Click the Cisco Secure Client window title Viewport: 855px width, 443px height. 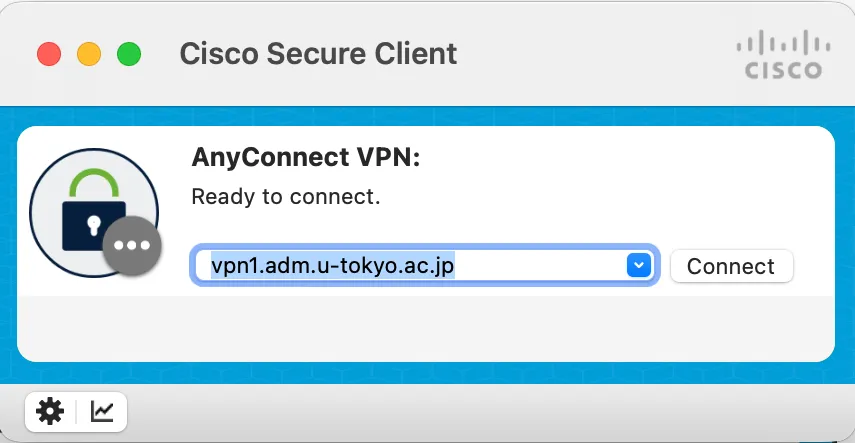[318, 53]
